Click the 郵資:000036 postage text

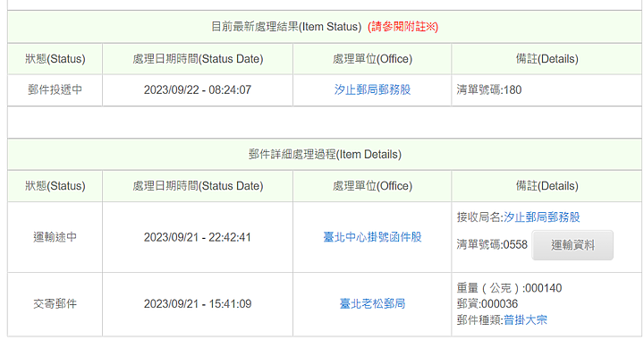point(487,304)
